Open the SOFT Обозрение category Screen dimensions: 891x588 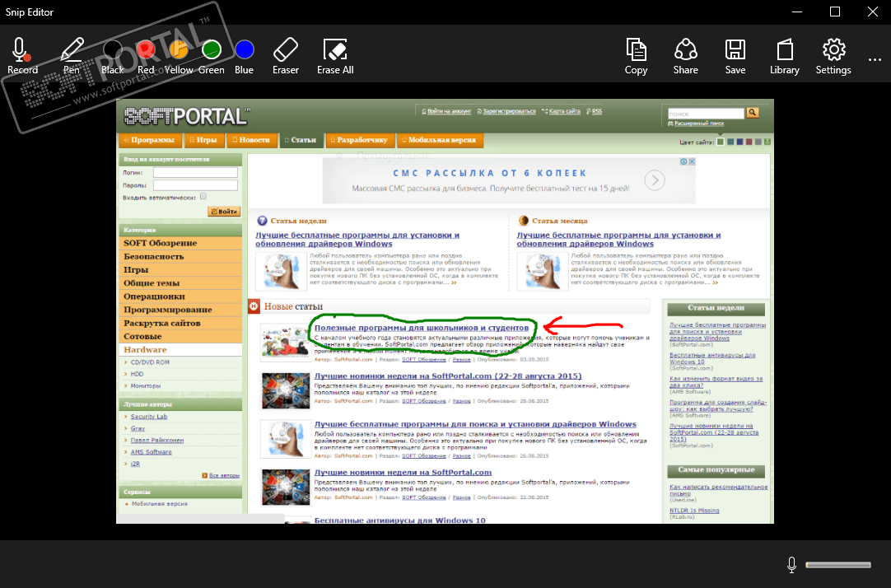click(x=180, y=243)
